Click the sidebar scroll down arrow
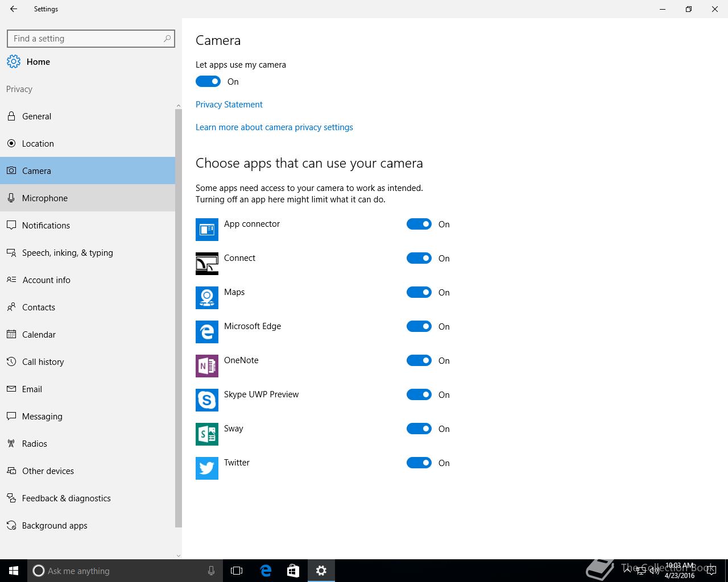The image size is (728, 582). (x=179, y=555)
